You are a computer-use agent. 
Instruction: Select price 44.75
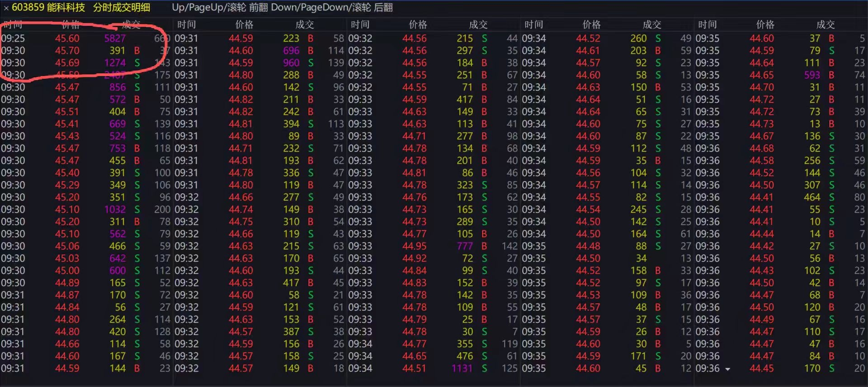pyautogui.click(x=241, y=222)
